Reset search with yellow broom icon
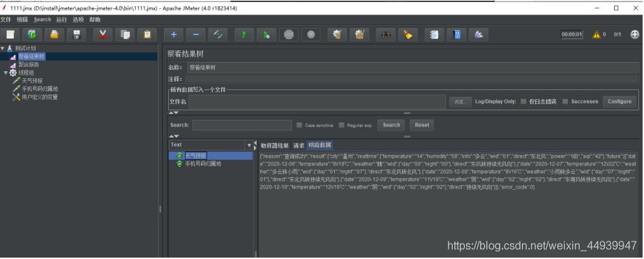The height and width of the screenshot is (259, 644). tap(408, 34)
